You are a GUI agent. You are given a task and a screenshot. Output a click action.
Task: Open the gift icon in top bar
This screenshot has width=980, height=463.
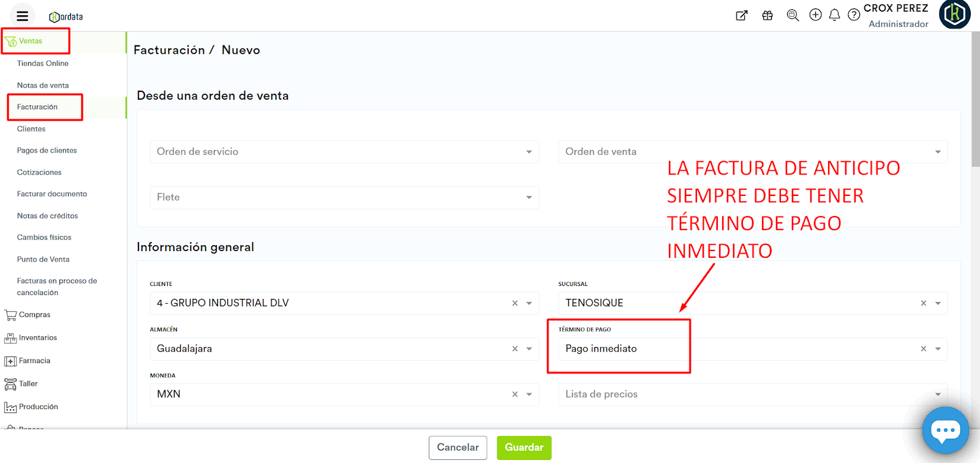[767, 15]
